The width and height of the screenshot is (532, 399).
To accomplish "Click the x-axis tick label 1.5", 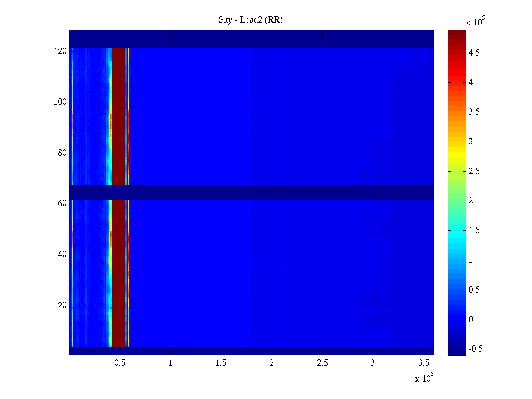I will tap(221, 363).
